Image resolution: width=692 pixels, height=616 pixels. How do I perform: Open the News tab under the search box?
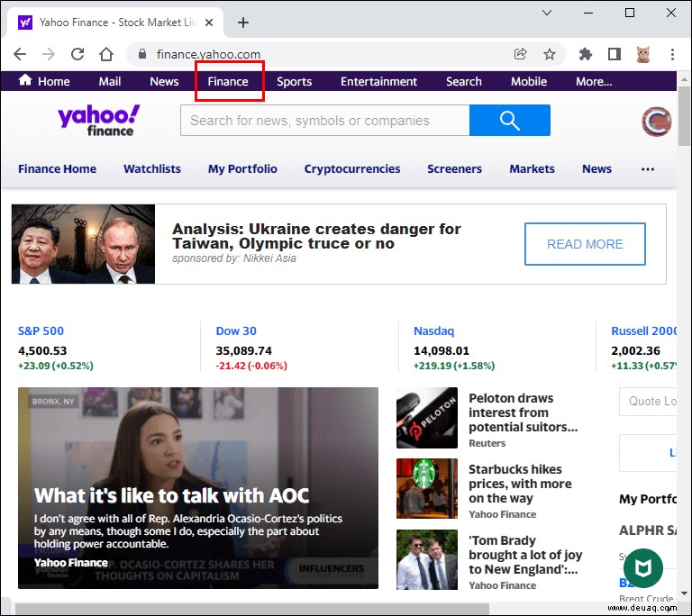pyautogui.click(x=596, y=169)
